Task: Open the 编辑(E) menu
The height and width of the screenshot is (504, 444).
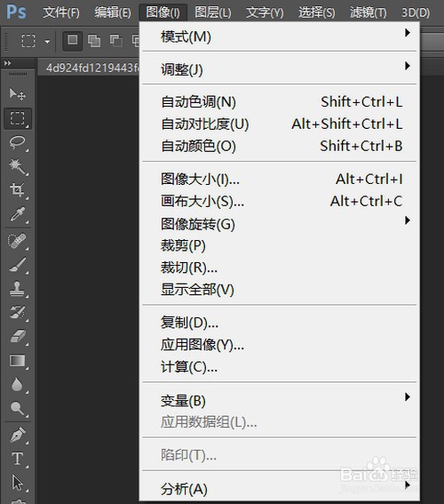Action: 113,12
